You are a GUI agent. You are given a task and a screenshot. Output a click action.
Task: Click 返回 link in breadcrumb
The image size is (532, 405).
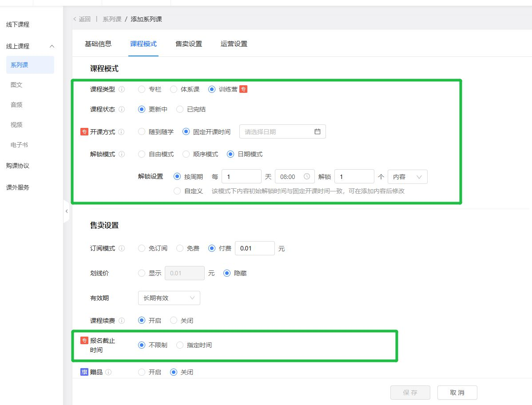click(82, 19)
